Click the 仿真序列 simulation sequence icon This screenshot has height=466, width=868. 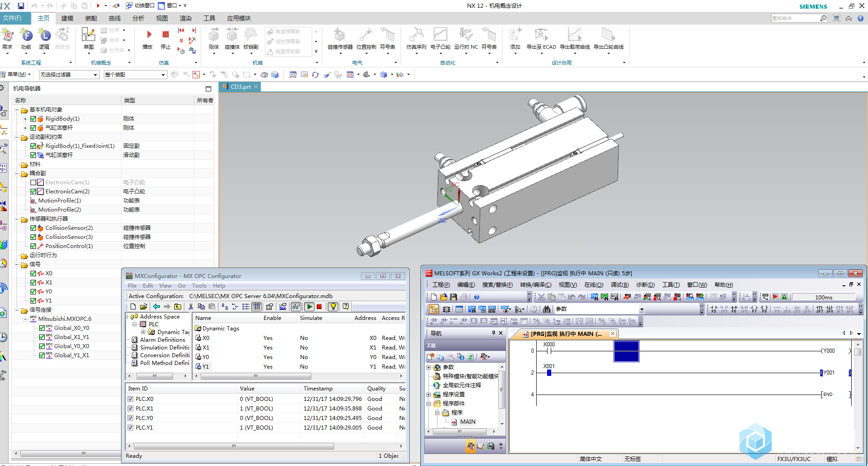tap(416, 35)
